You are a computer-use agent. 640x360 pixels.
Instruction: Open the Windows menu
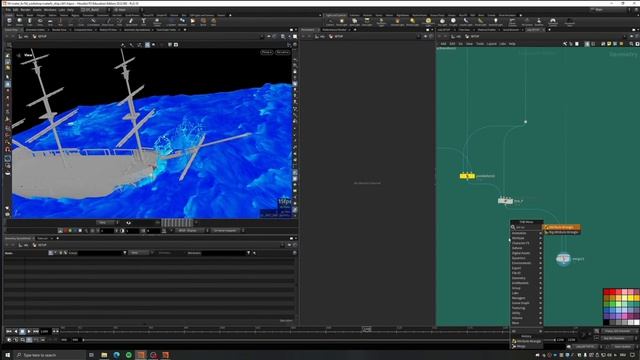tap(50, 10)
